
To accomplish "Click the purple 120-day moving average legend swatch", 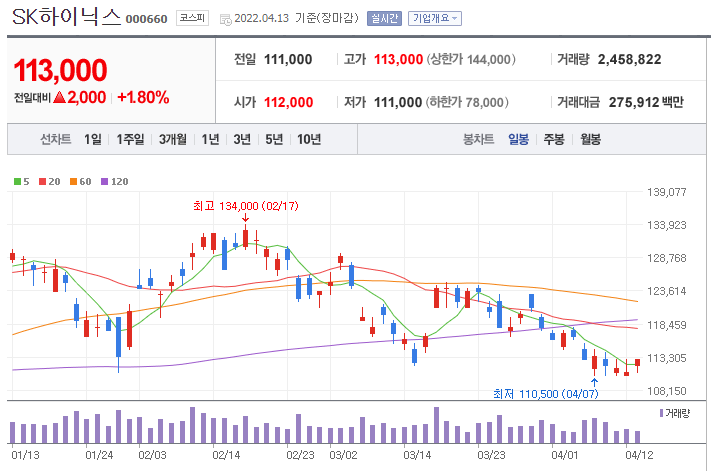I will click(x=104, y=182).
